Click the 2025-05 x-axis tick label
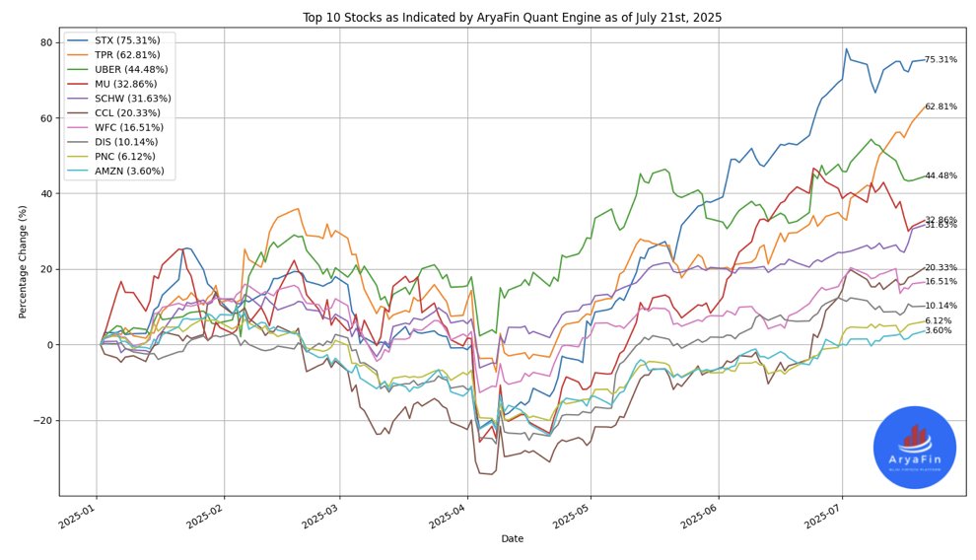The width and height of the screenshot is (976, 560). coord(573,516)
